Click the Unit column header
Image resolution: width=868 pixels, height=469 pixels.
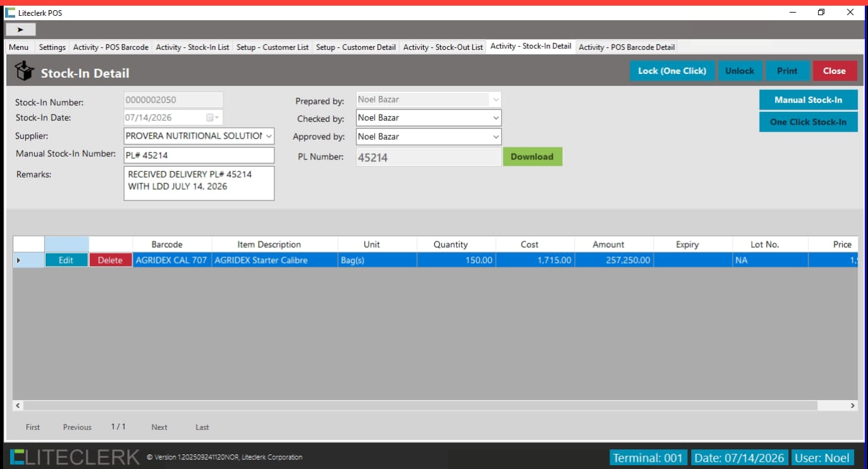pos(377,245)
